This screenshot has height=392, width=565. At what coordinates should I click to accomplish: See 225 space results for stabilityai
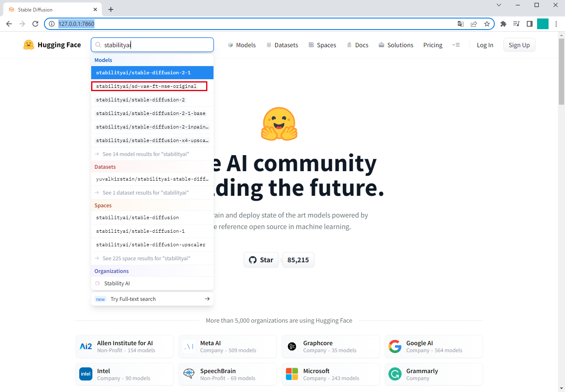[152, 258]
